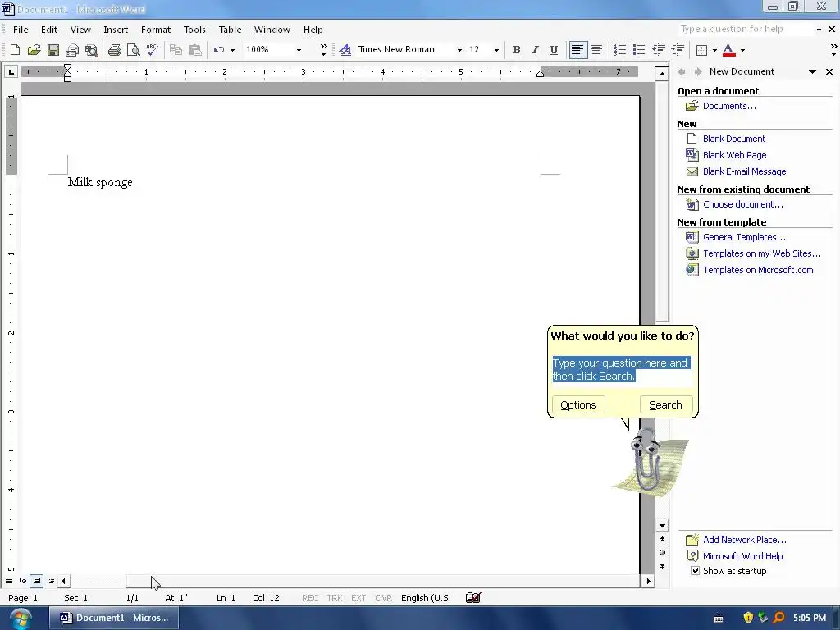Open the Choose document... link
This screenshot has width=840, height=630.
(x=743, y=204)
